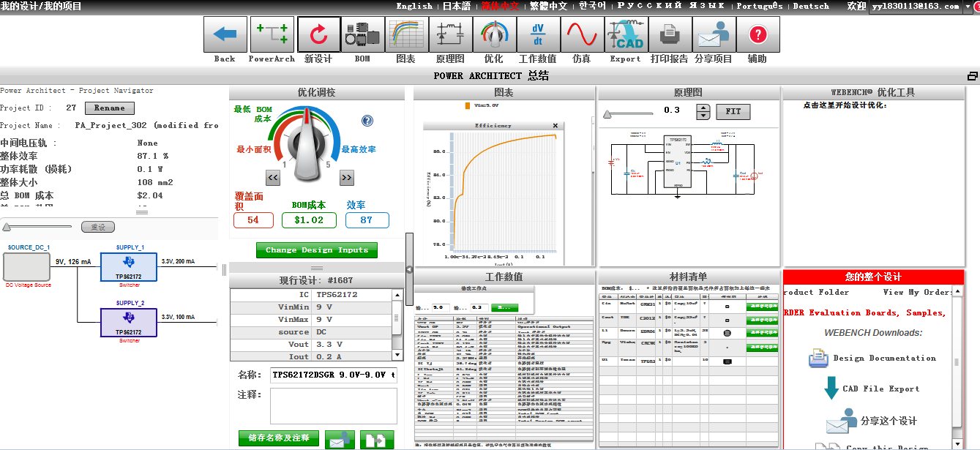Click the 名称 design name input field
This screenshot has width=980, height=450.
[x=334, y=374]
